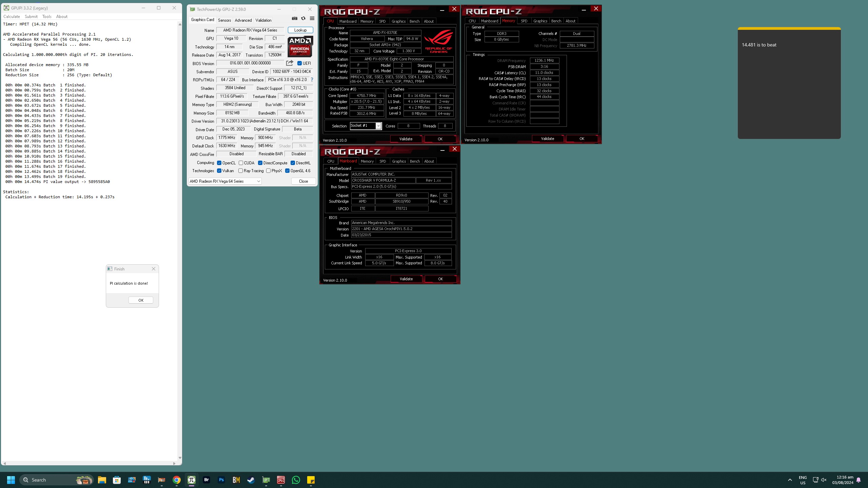
Task: Show hidden tray icons chevron
Action: [x=790, y=480]
